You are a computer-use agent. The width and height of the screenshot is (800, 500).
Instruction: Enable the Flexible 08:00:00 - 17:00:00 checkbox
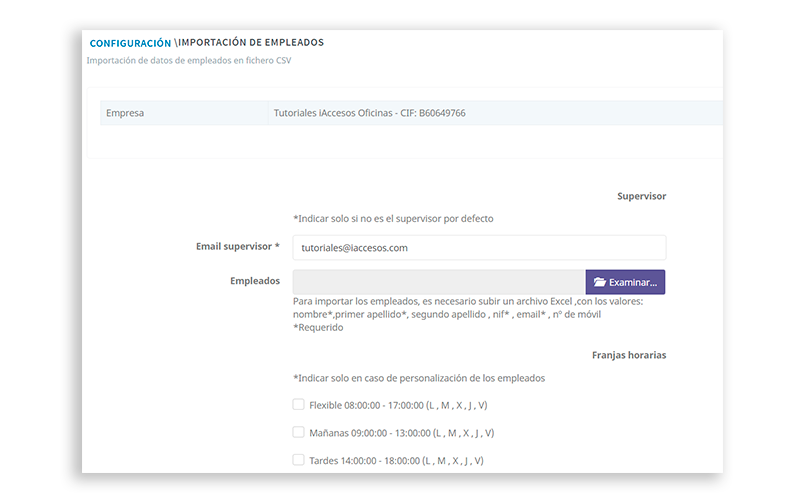pos(298,405)
